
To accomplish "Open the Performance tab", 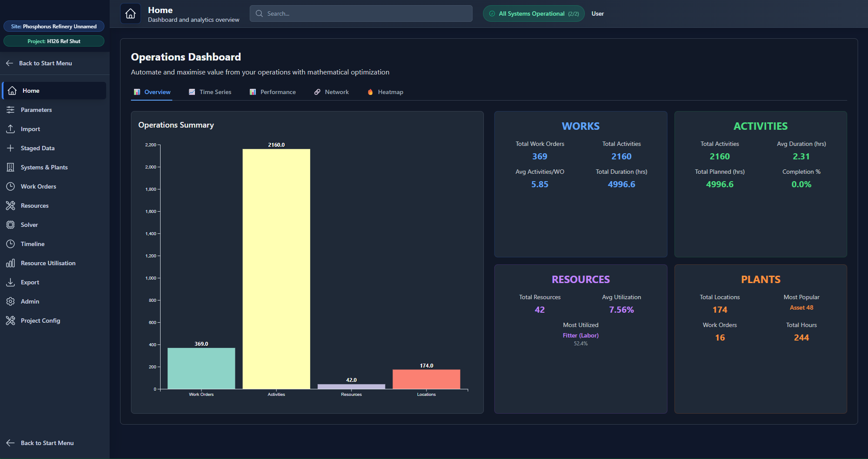I will pyautogui.click(x=273, y=92).
